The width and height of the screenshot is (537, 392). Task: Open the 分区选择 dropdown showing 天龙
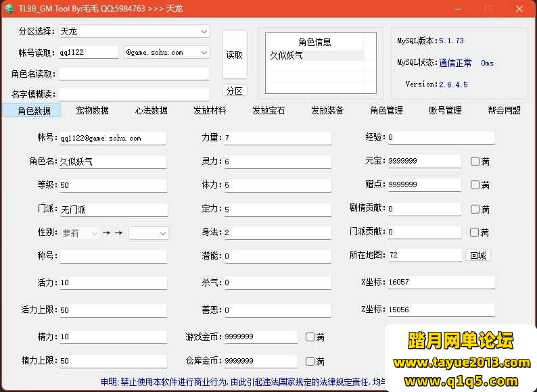click(134, 32)
